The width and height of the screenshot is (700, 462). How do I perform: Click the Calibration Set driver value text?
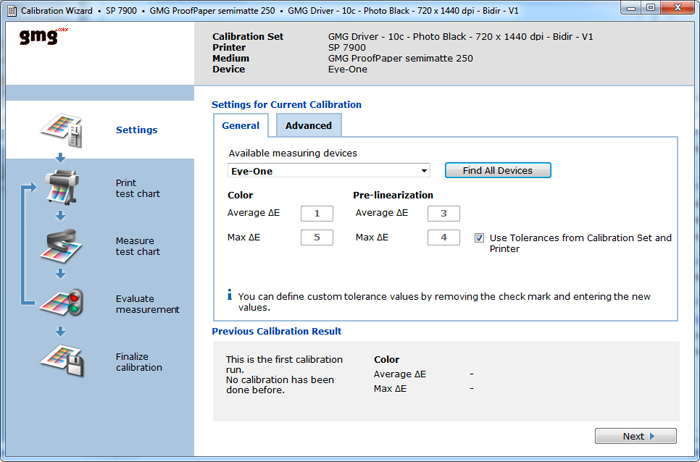pyautogui.click(x=461, y=37)
